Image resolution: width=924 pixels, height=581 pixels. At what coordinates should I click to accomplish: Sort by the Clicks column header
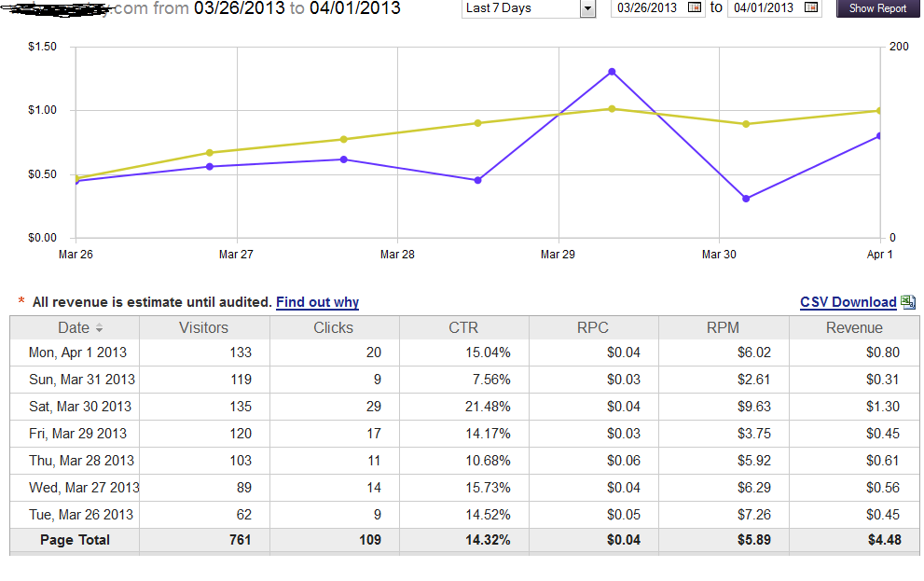(x=334, y=327)
